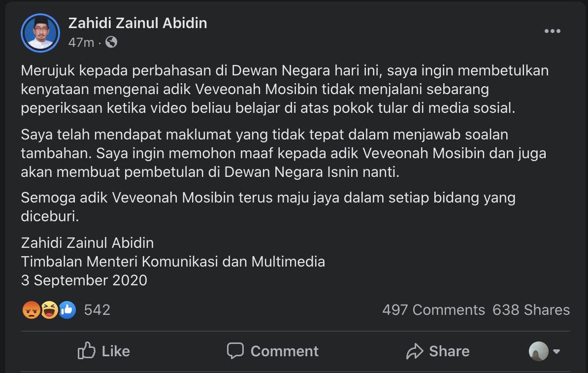Image resolution: width=588 pixels, height=373 pixels.
Task: Open Zahidi Zainul Abidin's profile picture
Action: 40,33
